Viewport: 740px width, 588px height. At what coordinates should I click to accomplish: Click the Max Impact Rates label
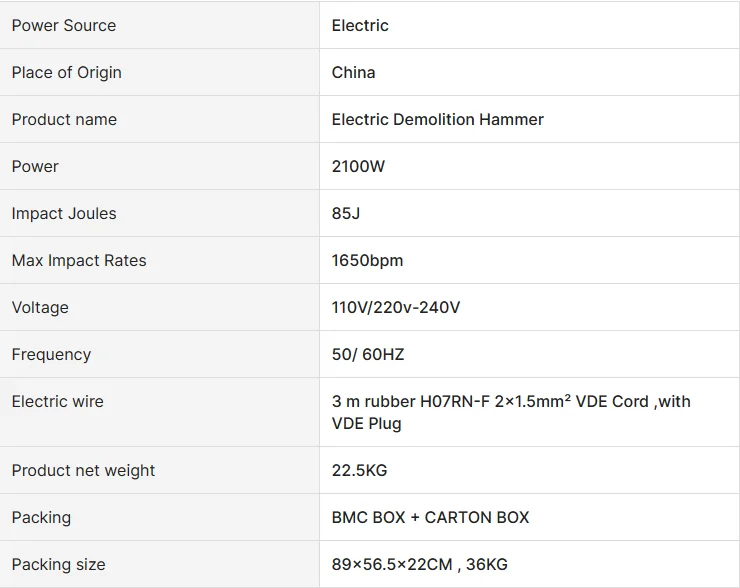(x=79, y=260)
